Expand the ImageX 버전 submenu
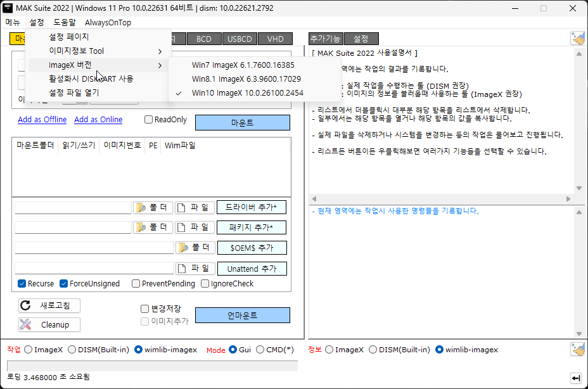The width and height of the screenshot is (588, 389). point(98,65)
